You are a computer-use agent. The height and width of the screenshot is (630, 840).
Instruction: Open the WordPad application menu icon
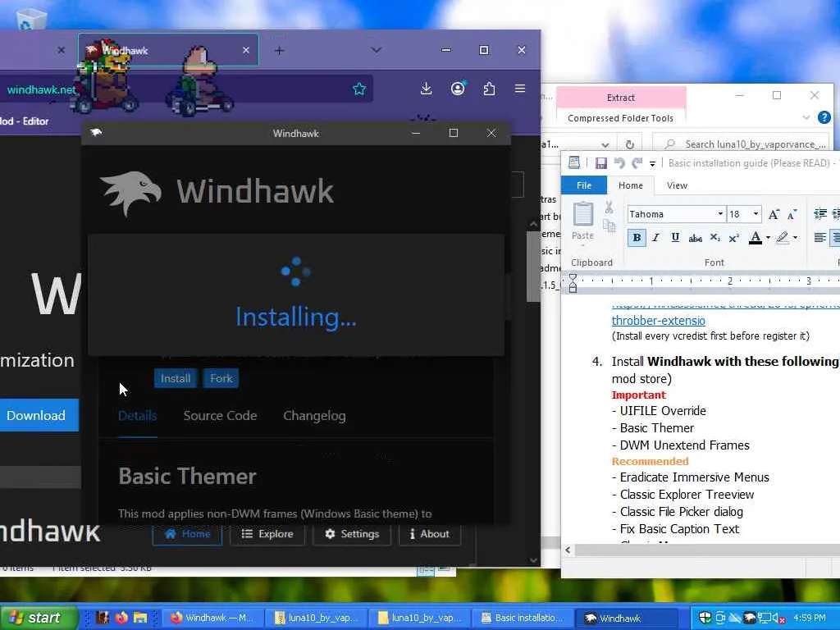pos(574,163)
